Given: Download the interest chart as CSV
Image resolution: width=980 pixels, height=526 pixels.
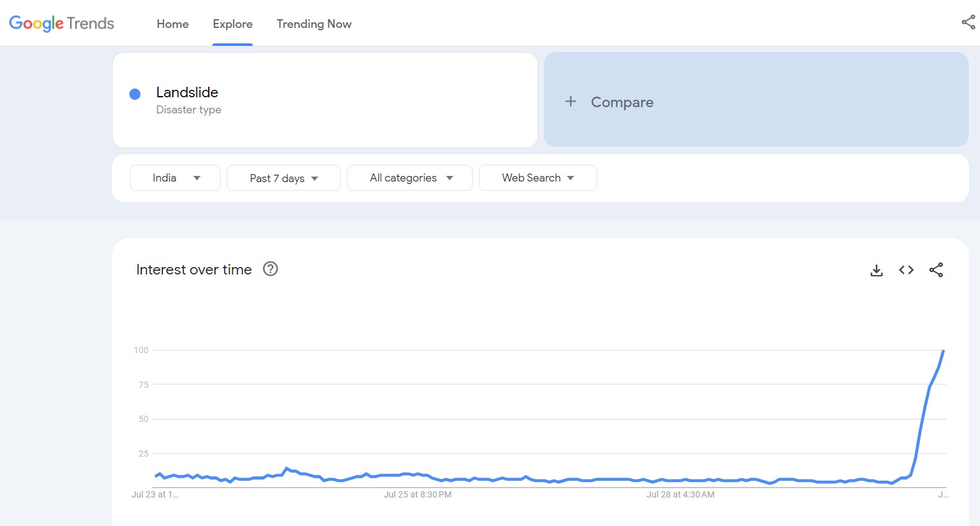Looking at the screenshot, I should tap(876, 270).
